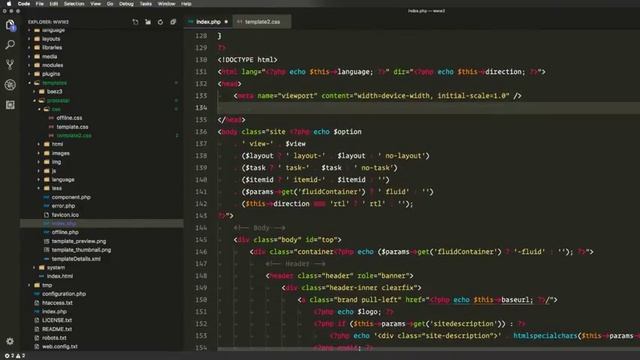Open README.txt file
The width and height of the screenshot is (640, 360).
click(x=57, y=329)
